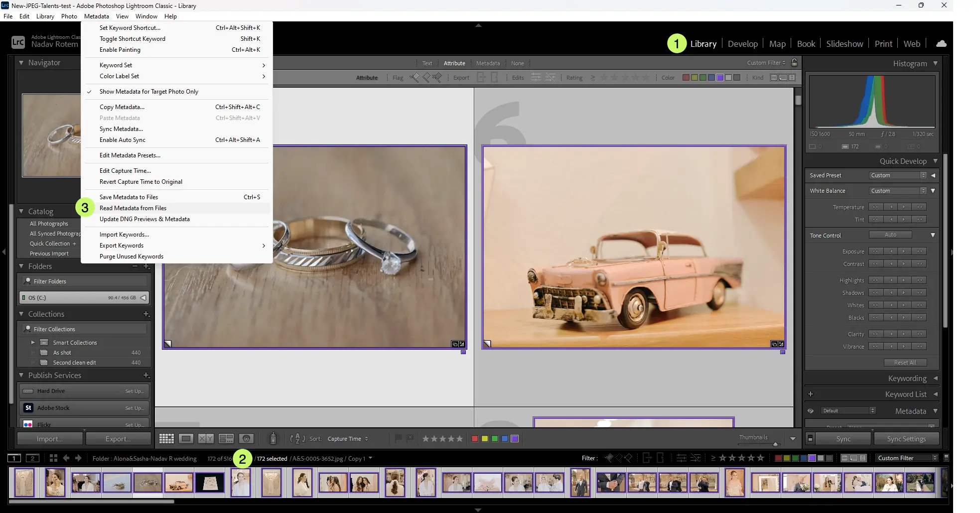Image resolution: width=980 pixels, height=513 pixels.
Task: Filter by rejected flag in filter bar
Action: click(x=437, y=77)
